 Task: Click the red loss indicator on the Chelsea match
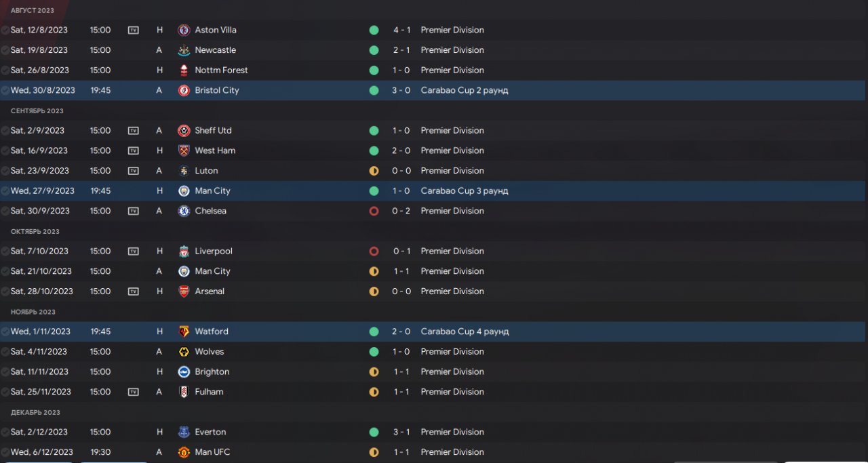point(374,211)
